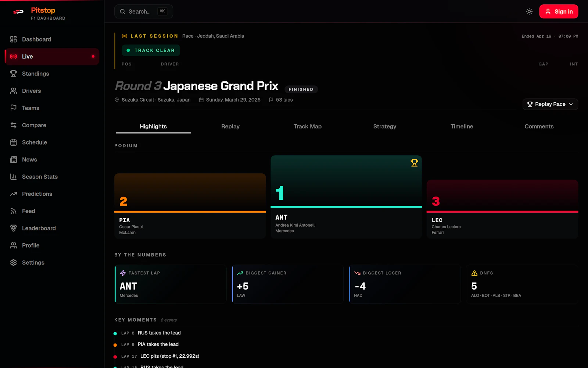Open the Track Map tab

click(x=308, y=127)
